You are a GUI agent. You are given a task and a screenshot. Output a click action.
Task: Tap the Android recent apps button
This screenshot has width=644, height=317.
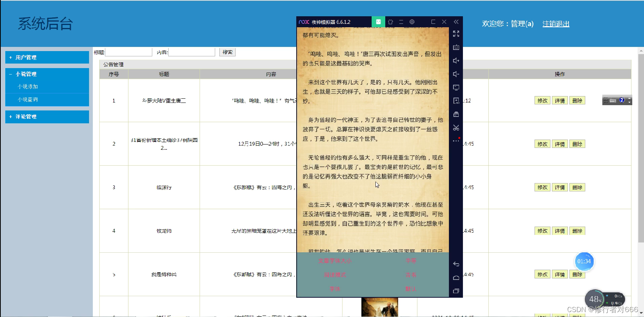[456, 291]
